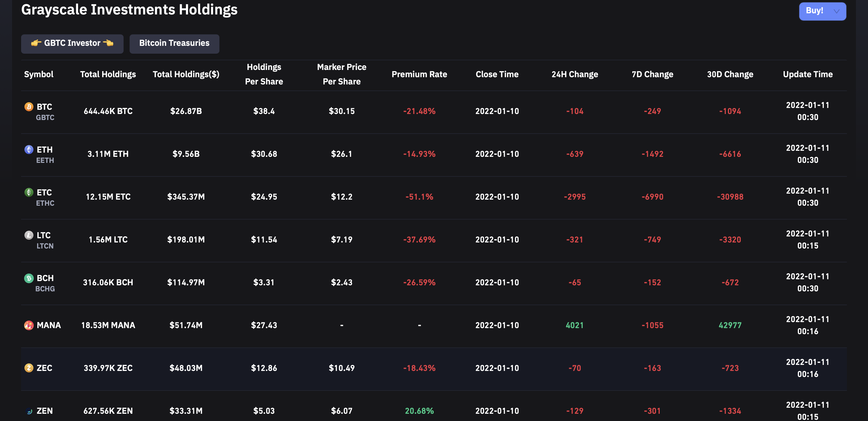Click the -37.69% premium rate value
Viewport: 868px width, 421px height.
419,240
